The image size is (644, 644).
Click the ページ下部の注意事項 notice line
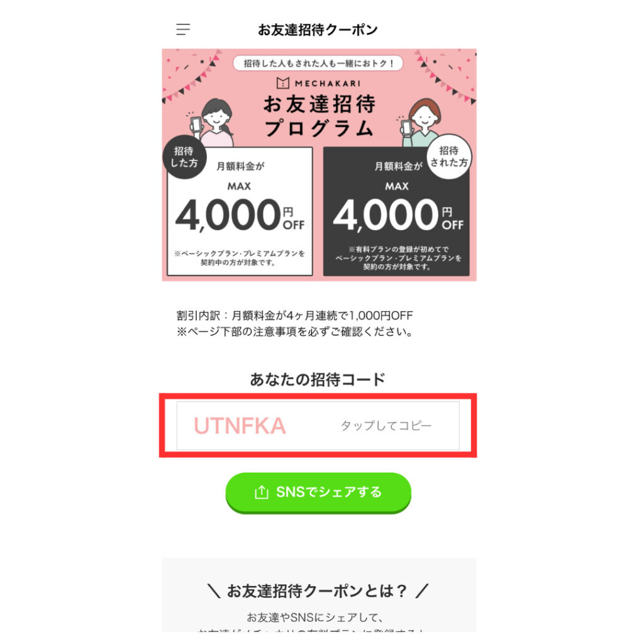295,331
